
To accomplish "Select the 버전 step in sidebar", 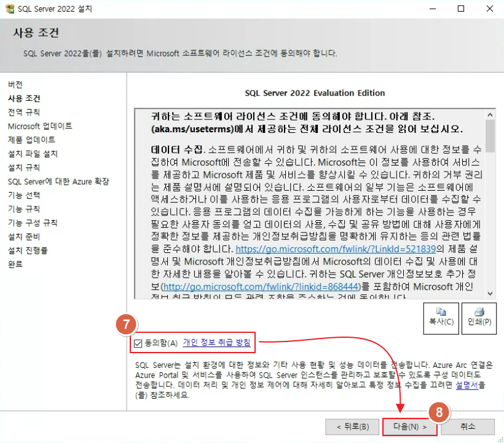I will coord(15,85).
